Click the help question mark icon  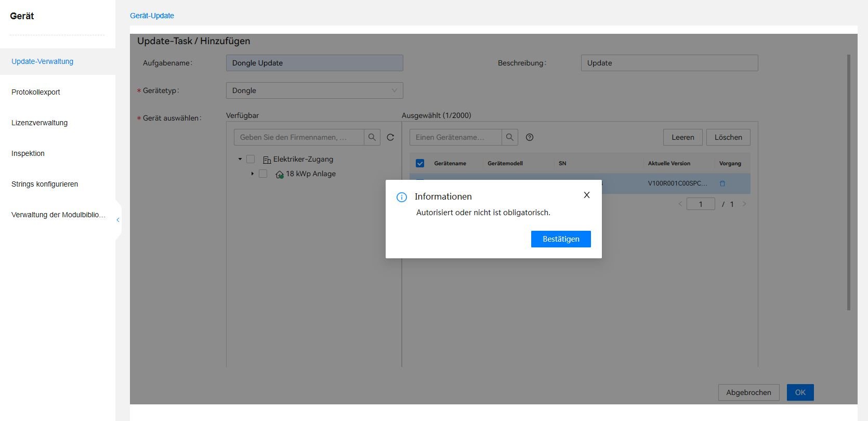[x=530, y=137]
